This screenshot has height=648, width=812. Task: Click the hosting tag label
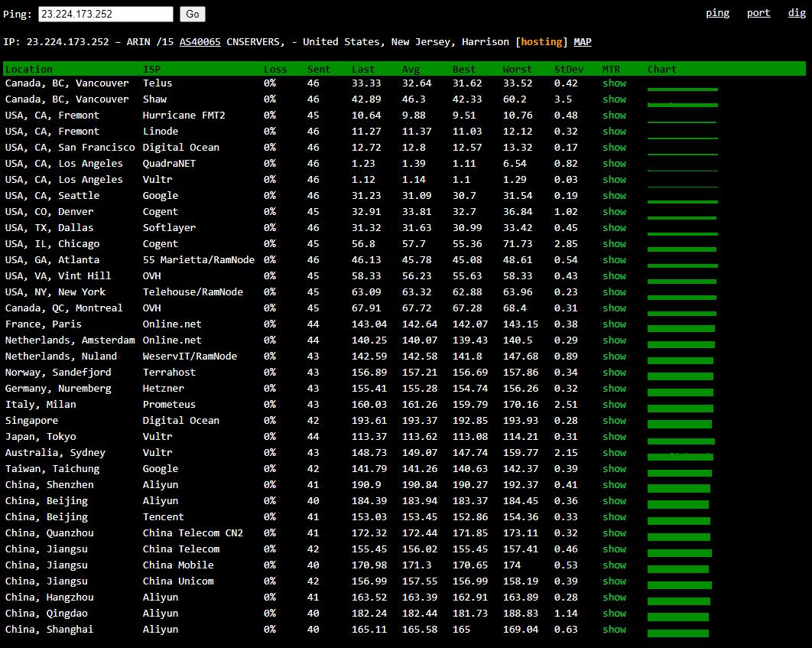click(x=541, y=42)
